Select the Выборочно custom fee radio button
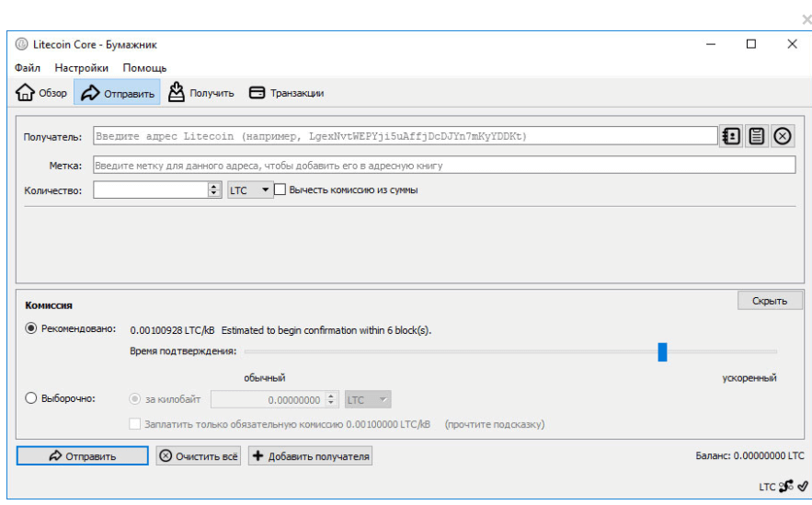812x505 pixels. [31, 397]
